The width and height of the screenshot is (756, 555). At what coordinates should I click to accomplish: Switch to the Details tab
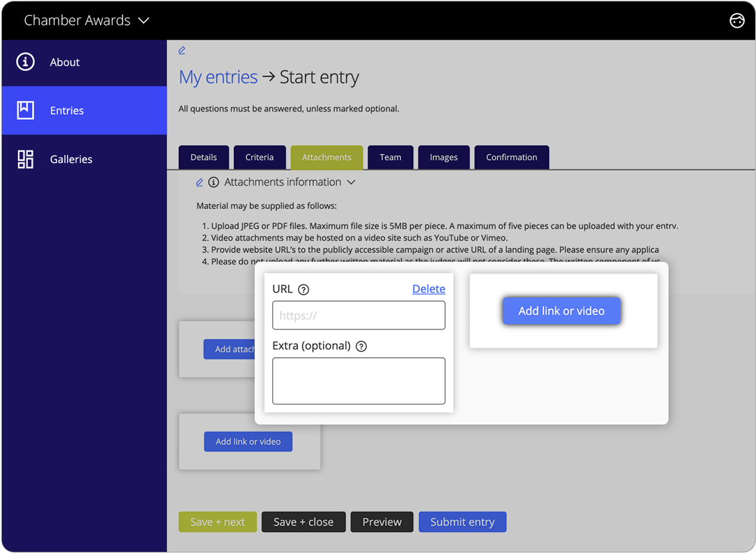point(203,157)
